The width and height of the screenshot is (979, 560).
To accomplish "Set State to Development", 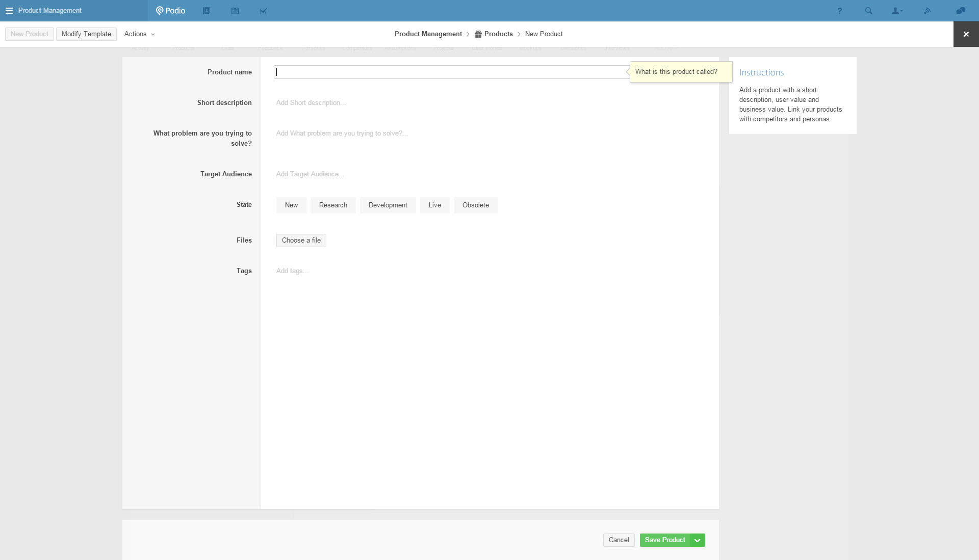I will (x=388, y=205).
